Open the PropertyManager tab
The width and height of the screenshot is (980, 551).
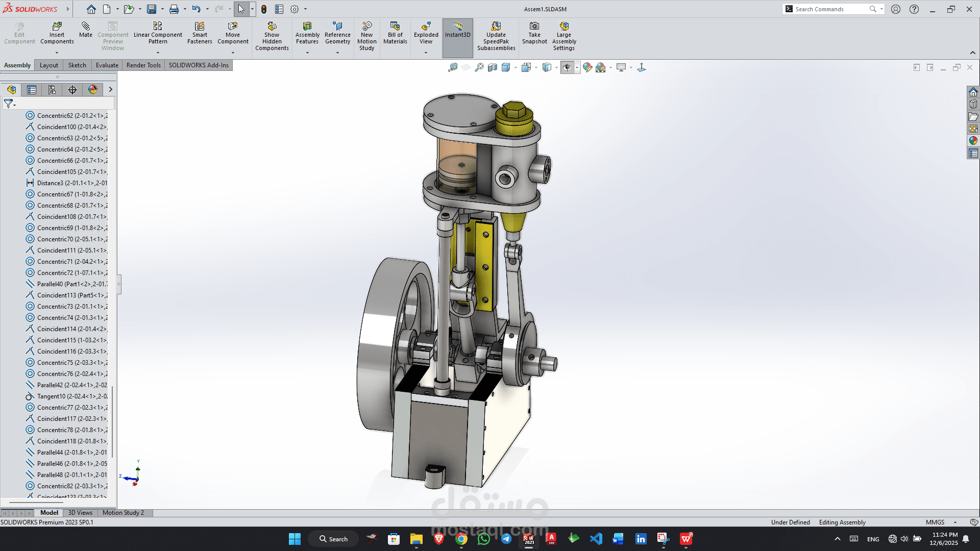(32, 90)
